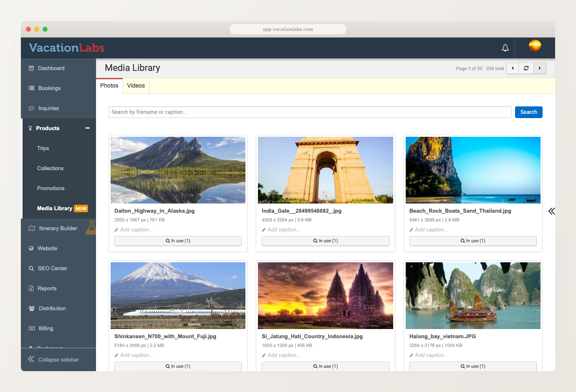Add caption to India_Gate image
576x392 pixels.
coord(284,230)
